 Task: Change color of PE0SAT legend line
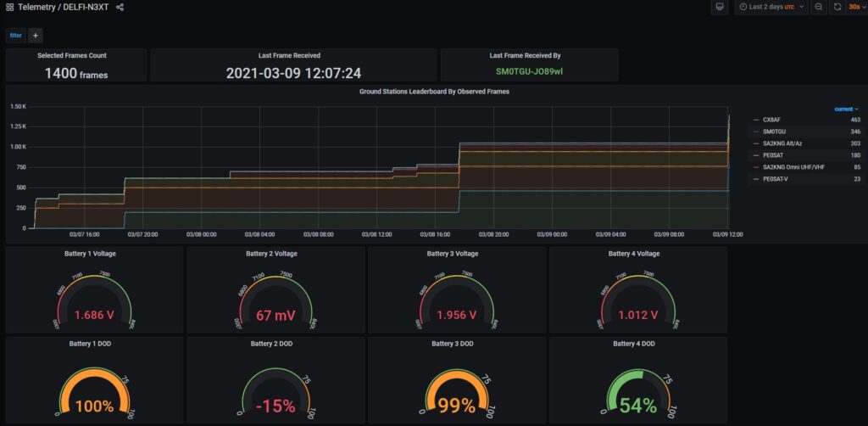pyautogui.click(x=756, y=155)
